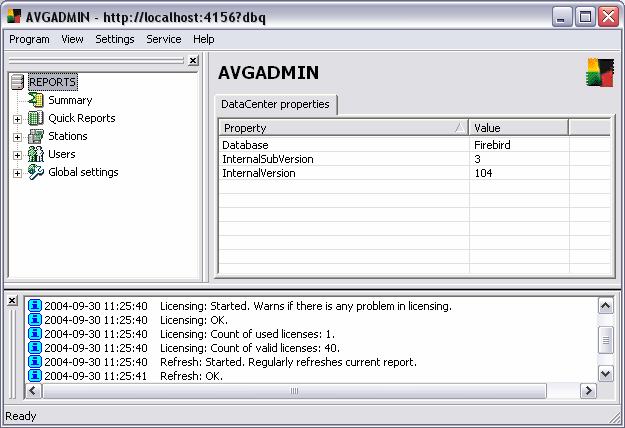Viewport: 625px width, 428px height.
Task: Expand the Global settings tree node
Action: coord(17,173)
